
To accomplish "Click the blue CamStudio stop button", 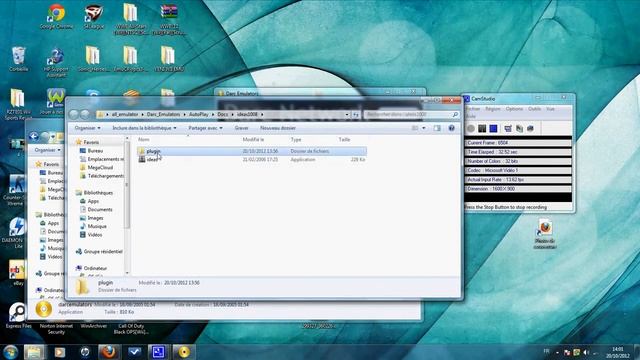I will [x=493, y=129].
